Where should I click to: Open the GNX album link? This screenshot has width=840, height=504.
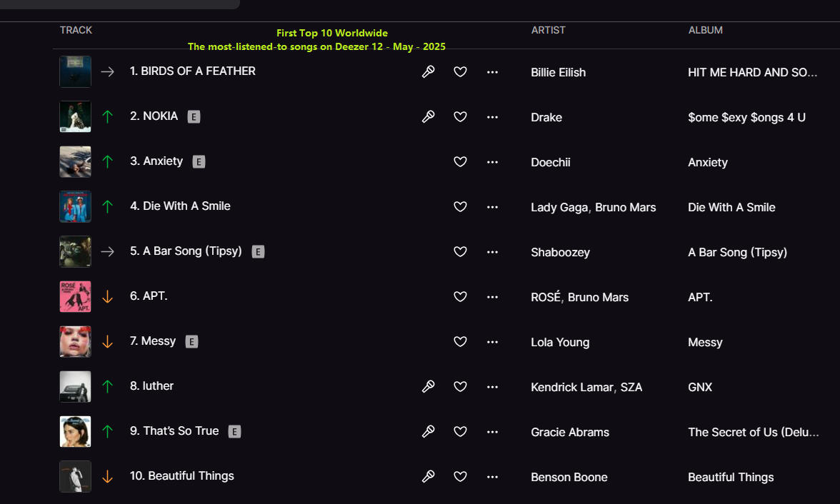[x=700, y=387]
